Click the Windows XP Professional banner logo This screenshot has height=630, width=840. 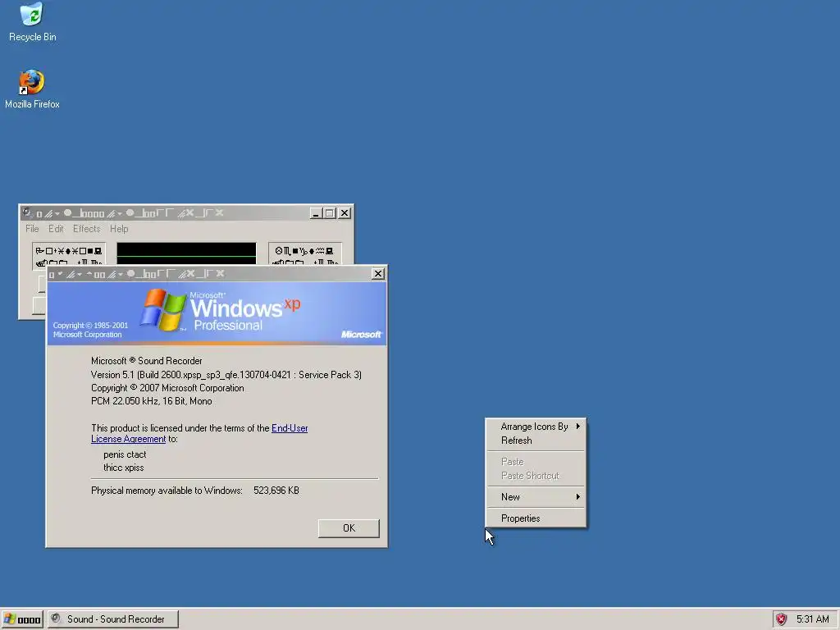[220, 311]
